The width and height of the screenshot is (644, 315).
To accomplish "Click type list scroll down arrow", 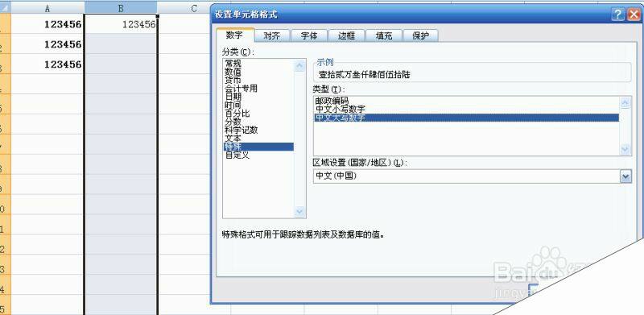I will click(x=625, y=149).
